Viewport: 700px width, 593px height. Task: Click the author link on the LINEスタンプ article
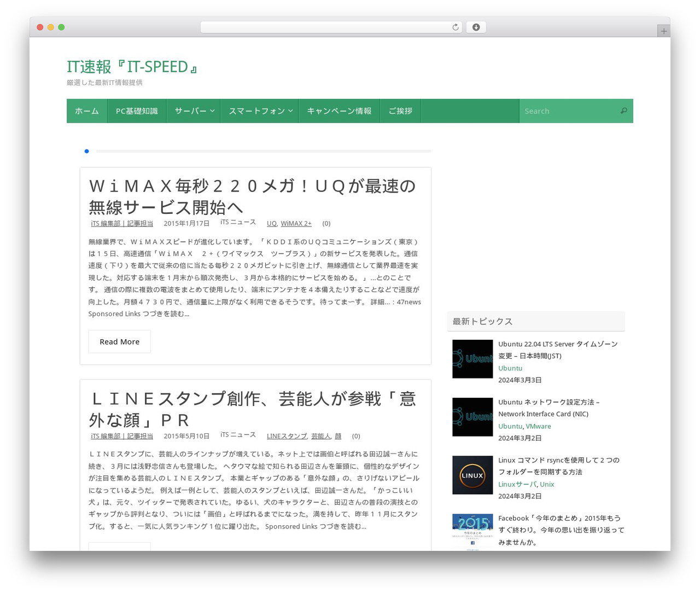pyautogui.click(x=122, y=436)
